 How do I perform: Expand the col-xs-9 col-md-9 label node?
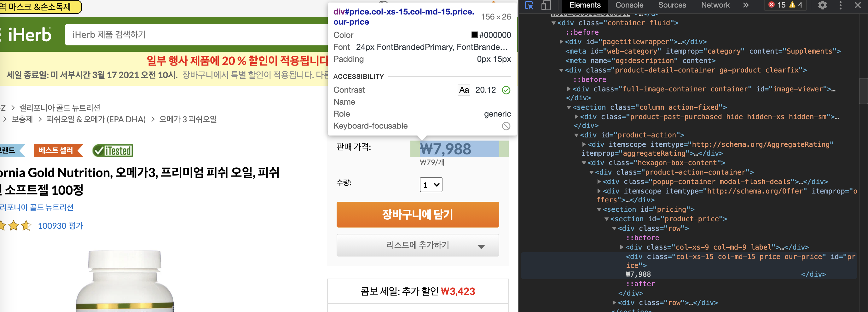[x=622, y=247]
